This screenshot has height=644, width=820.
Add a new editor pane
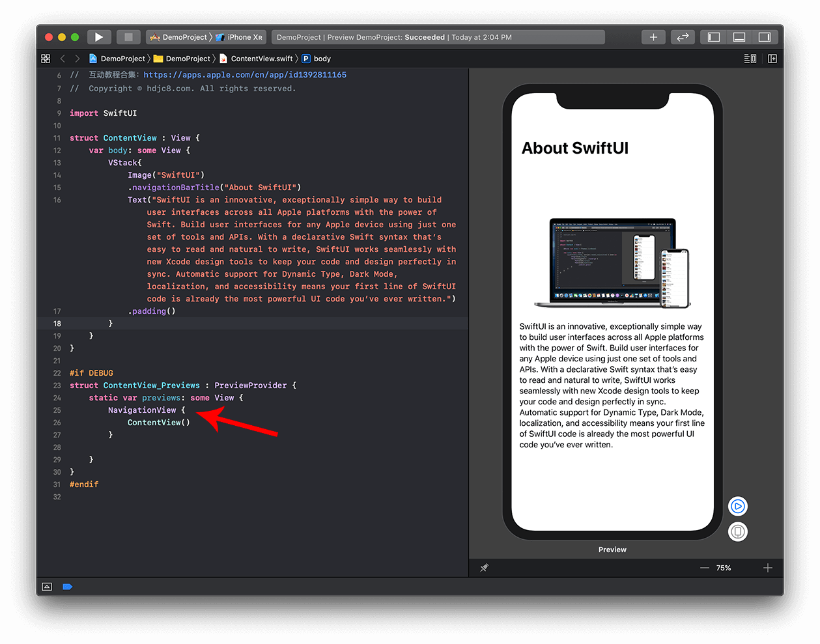pos(772,59)
